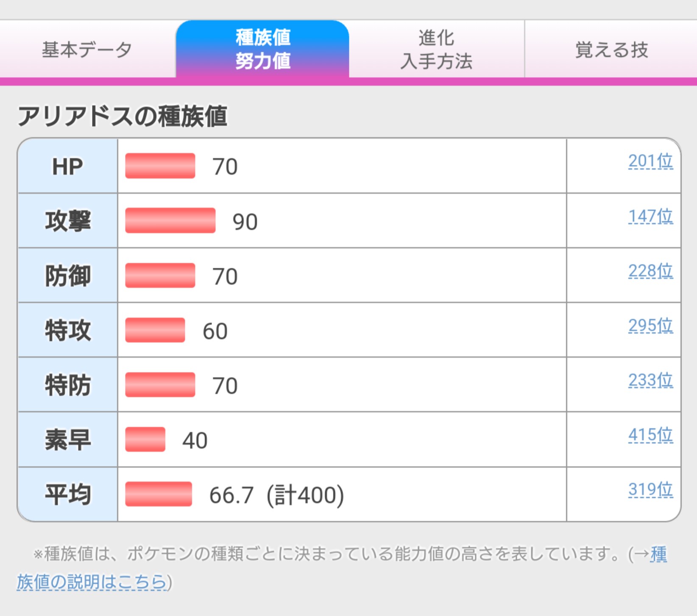This screenshot has width=697, height=616.
Task: Open the 415位 speed ranking link
Action: pos(650,435)
